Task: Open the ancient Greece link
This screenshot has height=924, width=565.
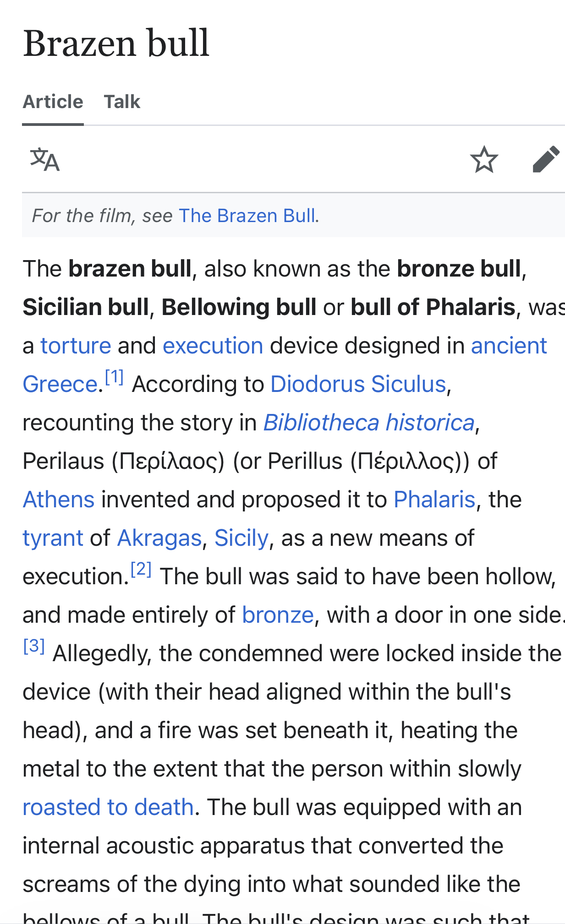Action: (509, 346)
